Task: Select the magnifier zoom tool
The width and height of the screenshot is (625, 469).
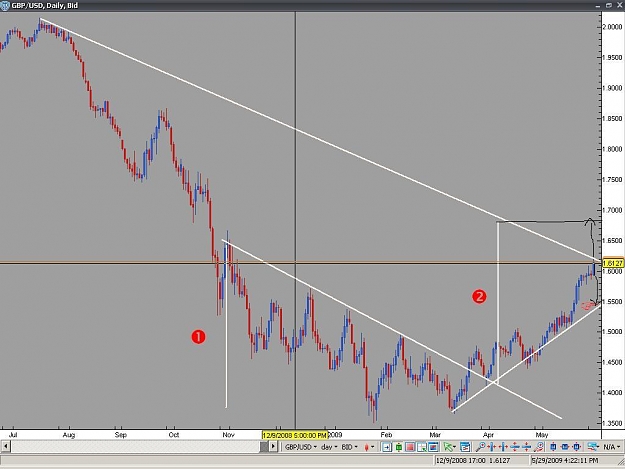Action: (x=480, y=447)
